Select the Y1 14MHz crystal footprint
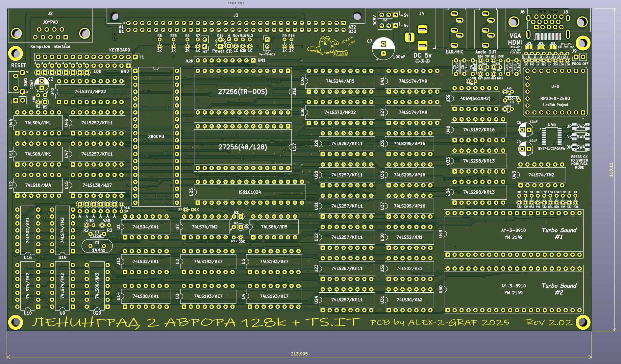621x364 pixels. point(97,246)
